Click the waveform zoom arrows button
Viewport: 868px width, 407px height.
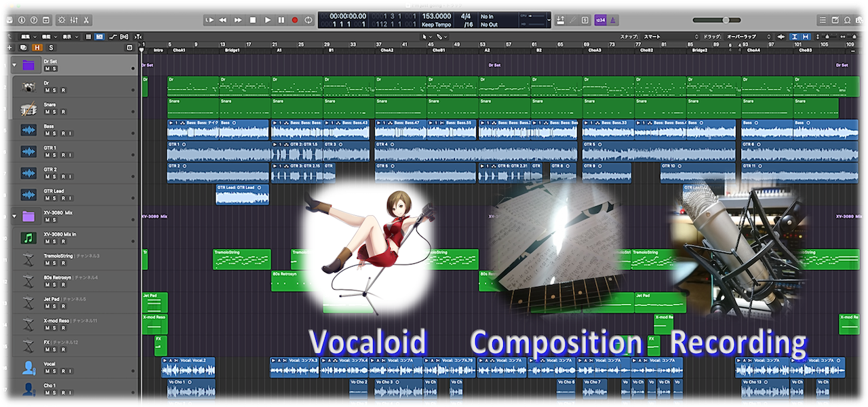tap(781, 37)
